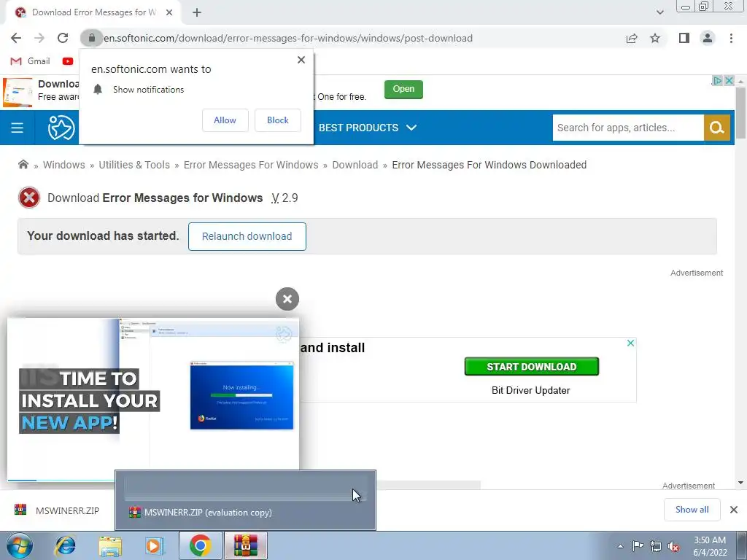
Task: Click Bit Driver Updater ad text
Action: coord(531,391)
